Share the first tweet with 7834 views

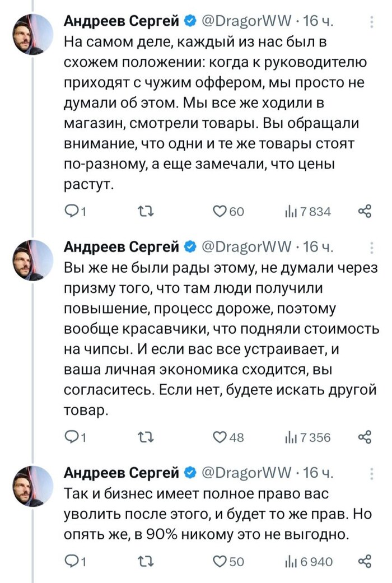(x=365, y=211)
